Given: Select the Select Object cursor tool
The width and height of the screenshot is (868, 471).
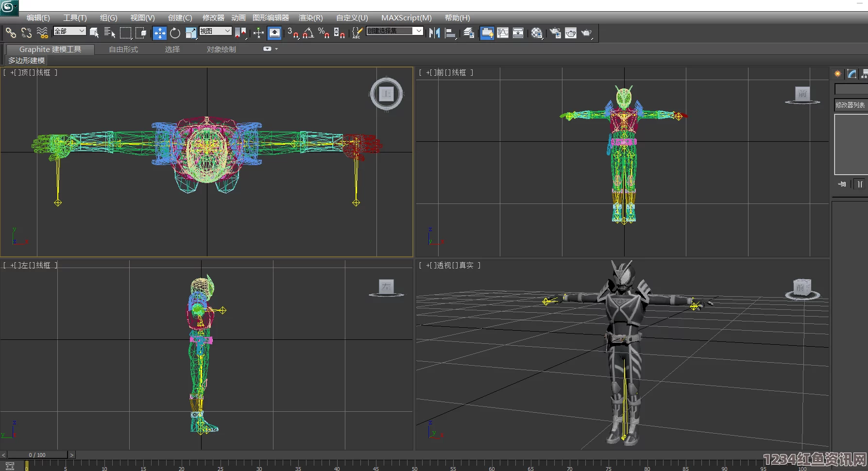Looking at the screenshot, I should pyautogui.click(x=94, y=33).
